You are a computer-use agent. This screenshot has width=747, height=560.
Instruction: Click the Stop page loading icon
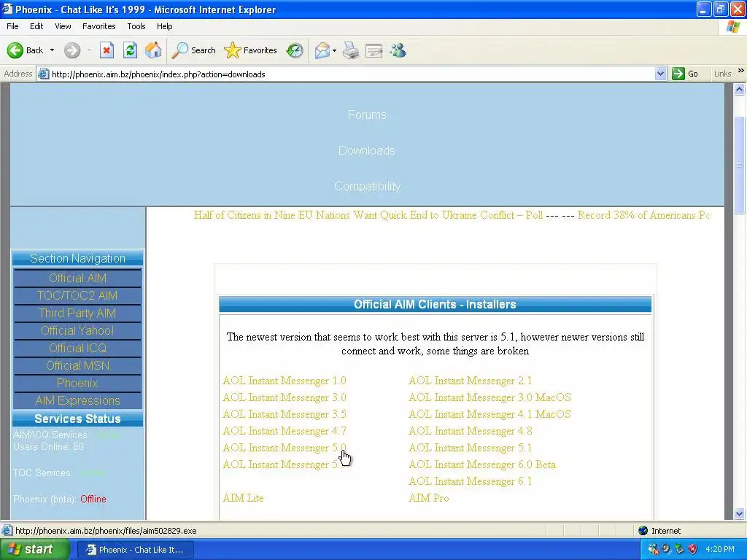pos(107,50)
